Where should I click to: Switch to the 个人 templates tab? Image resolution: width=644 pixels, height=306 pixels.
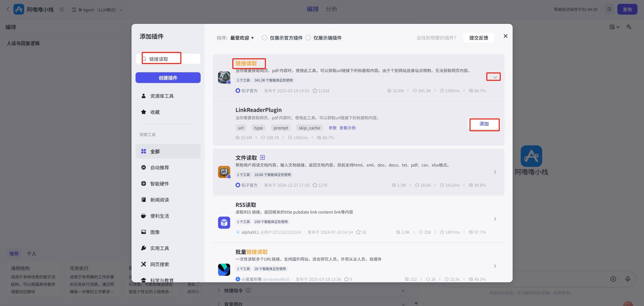[31, 254]
